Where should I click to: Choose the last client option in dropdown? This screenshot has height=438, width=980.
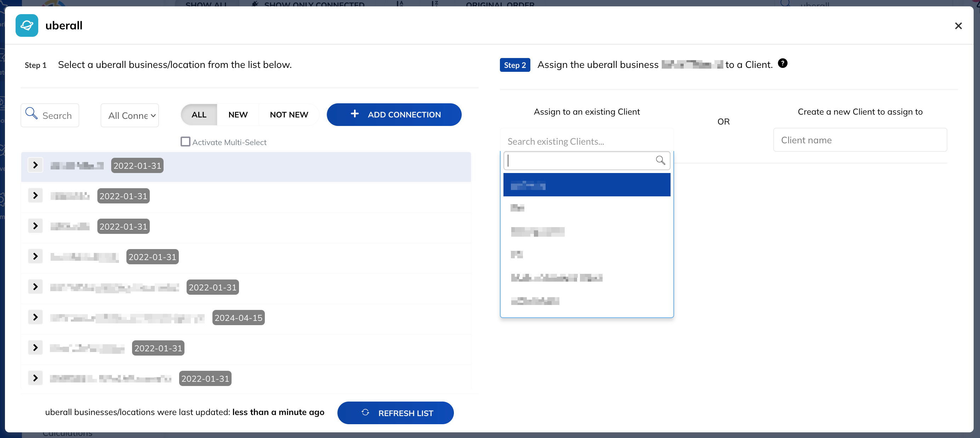click(x=587, y=301)
